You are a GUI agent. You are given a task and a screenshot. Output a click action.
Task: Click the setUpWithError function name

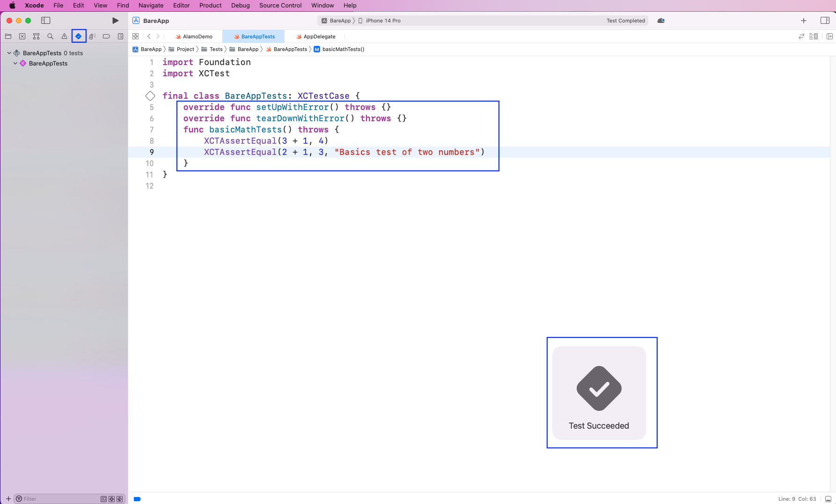click(x=293, y=107)
